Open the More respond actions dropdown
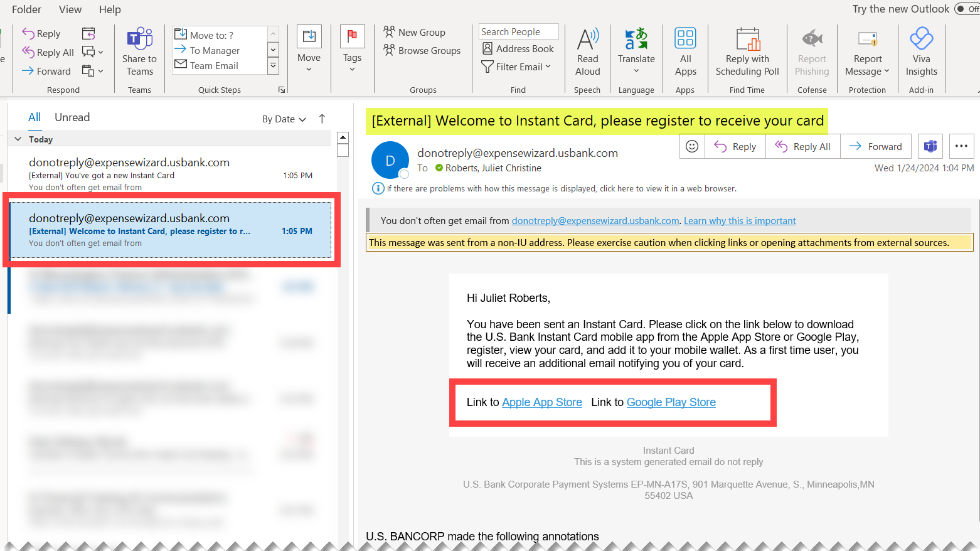This screenshot has width=980, height=551. pyautogui.click(x=100, y=71)
